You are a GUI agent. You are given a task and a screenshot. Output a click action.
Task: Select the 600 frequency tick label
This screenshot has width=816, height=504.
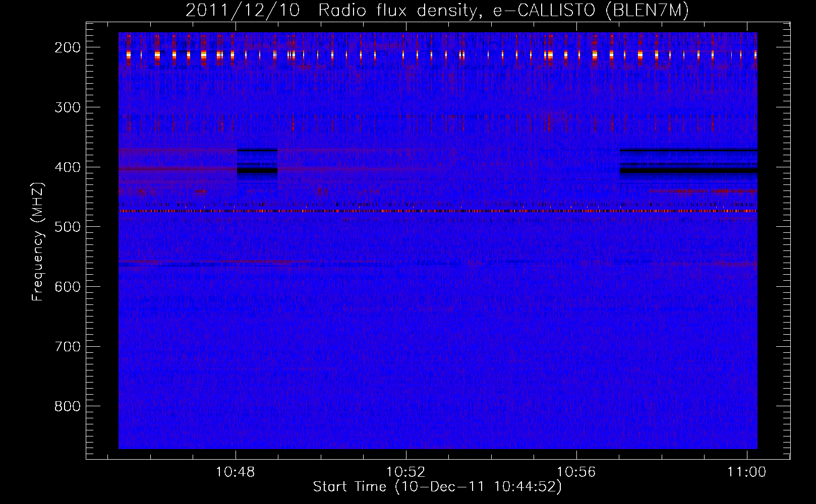(x=67, y=287)
